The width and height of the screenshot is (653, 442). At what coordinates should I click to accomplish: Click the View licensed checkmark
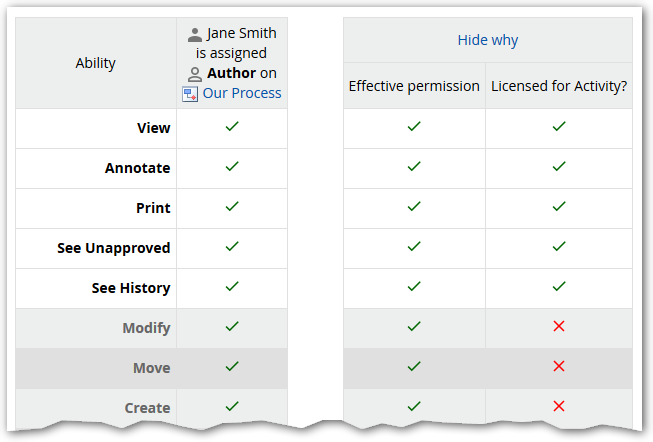tap(559, 127)
